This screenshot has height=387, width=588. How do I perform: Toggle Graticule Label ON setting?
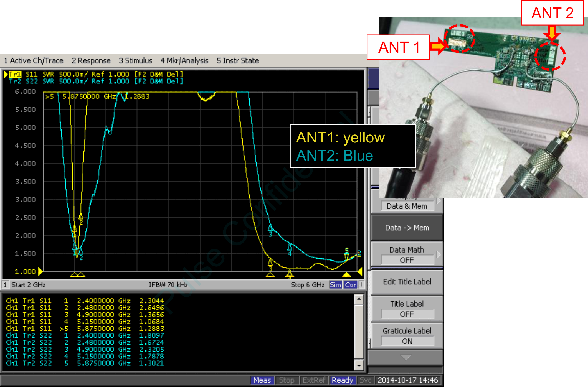coord(407,341)
